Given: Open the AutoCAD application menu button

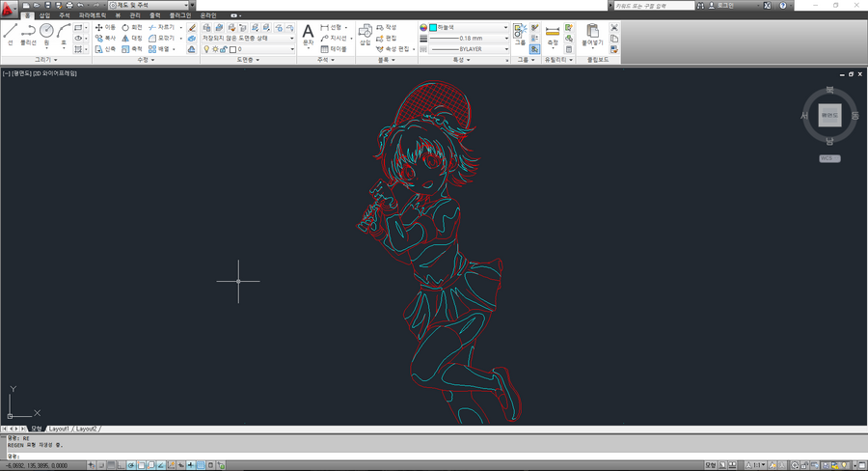Looking at the screenshot, I should (9, 9).
